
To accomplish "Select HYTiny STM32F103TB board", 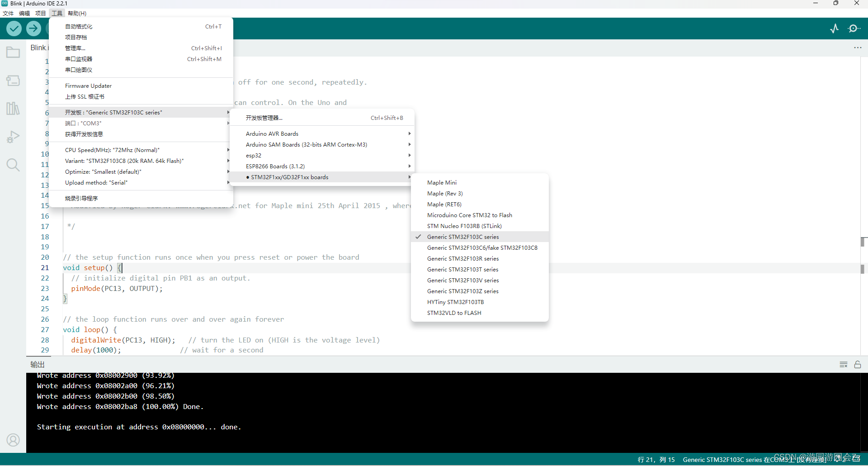I will click(480, 302).
